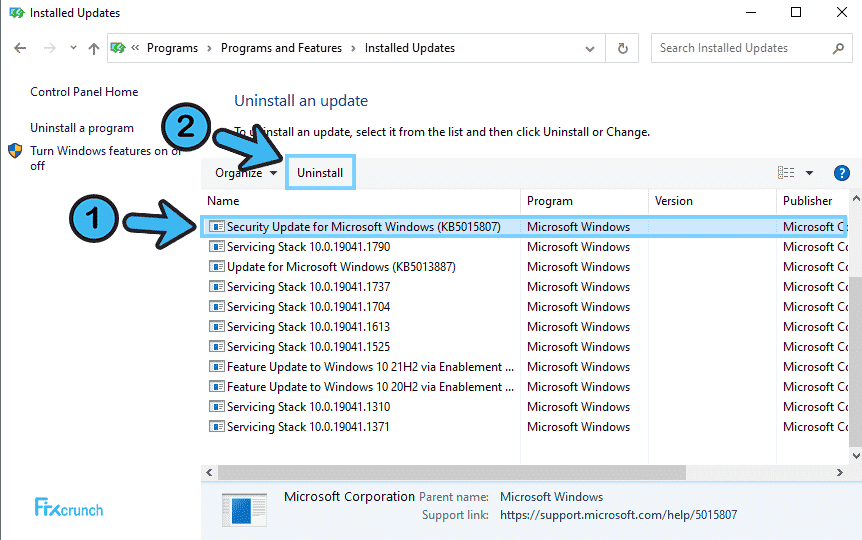
Task: Go up one level with Up arrow
Action: (93, 48)
